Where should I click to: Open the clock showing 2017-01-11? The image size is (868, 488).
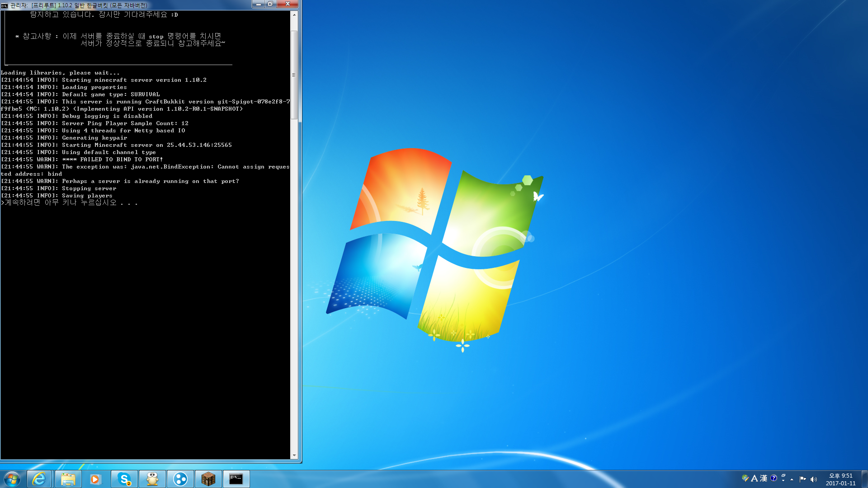(x=840, y=479)
